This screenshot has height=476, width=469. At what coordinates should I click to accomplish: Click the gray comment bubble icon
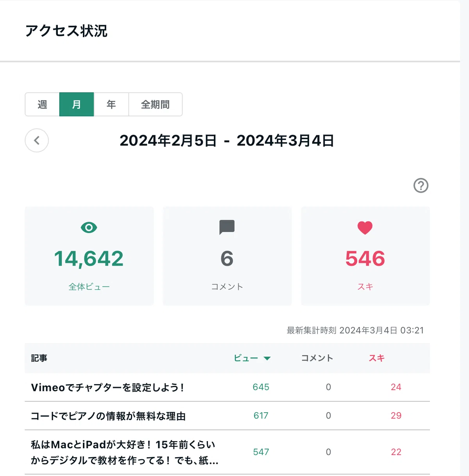tap(227, 227)
